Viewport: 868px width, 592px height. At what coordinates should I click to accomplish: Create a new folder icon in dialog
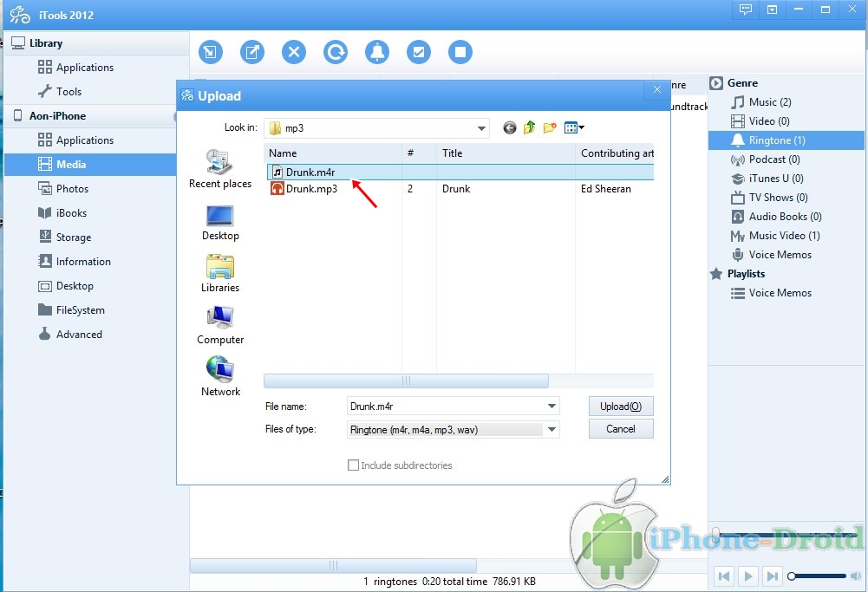coord(550,127)
